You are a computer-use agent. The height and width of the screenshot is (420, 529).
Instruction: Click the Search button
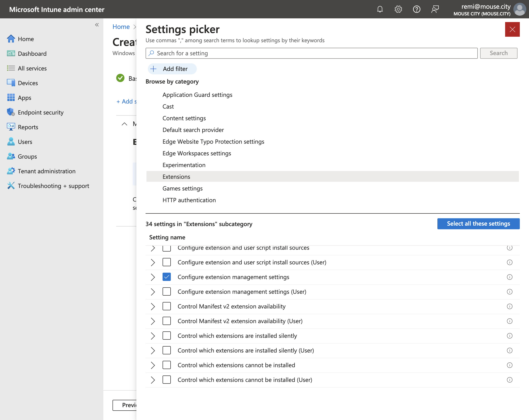click(498, 53)
